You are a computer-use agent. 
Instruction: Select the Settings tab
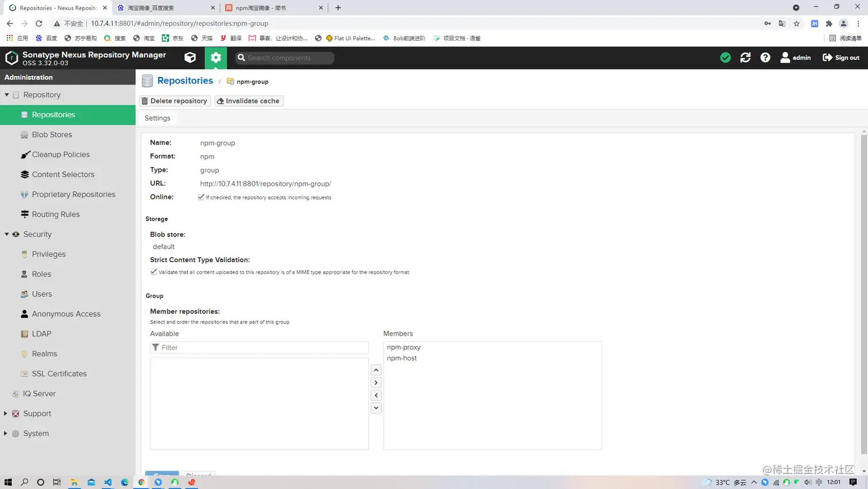157,118
